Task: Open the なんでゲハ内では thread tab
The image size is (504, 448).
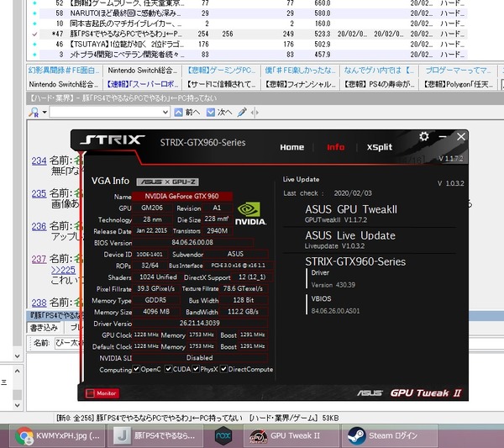Action: pos(380,71)
